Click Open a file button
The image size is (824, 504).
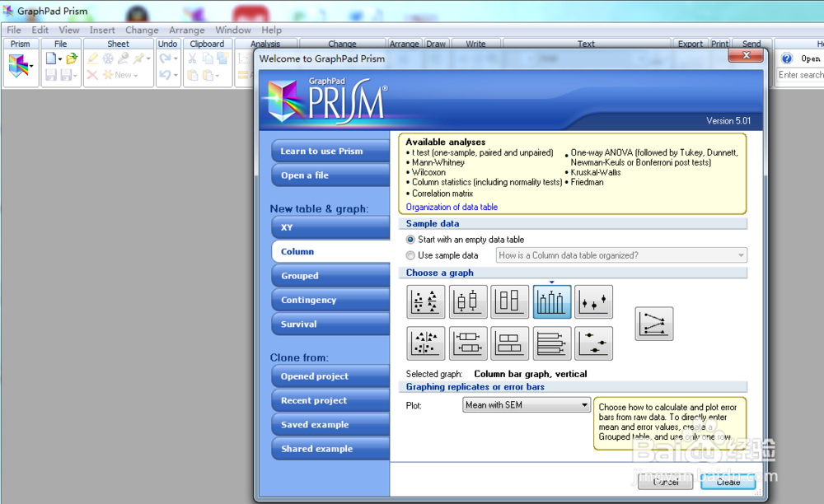[330, 175]
